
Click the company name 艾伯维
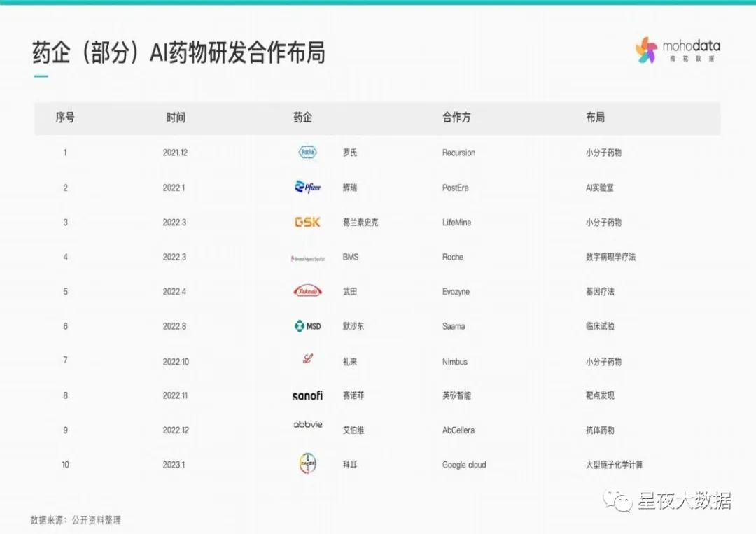(353, 430)
